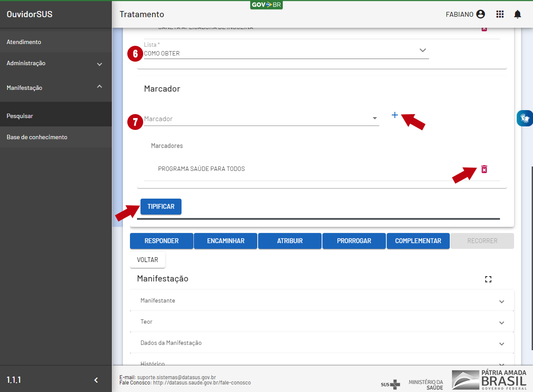Click the FABIANO user account icon
This screenshot has width=533, height=392.
[x=481, y=15]
